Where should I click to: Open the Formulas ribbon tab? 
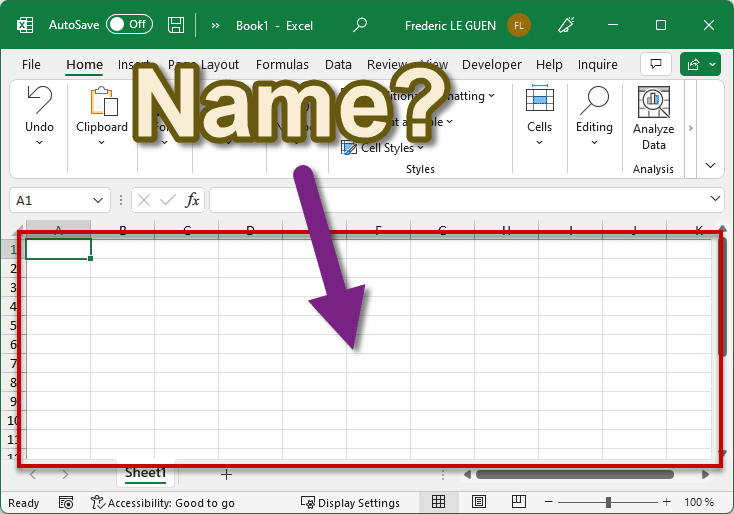pos(282,65)
